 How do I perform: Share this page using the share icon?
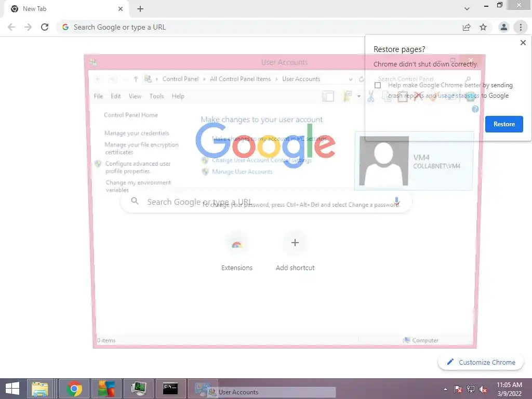467,27
